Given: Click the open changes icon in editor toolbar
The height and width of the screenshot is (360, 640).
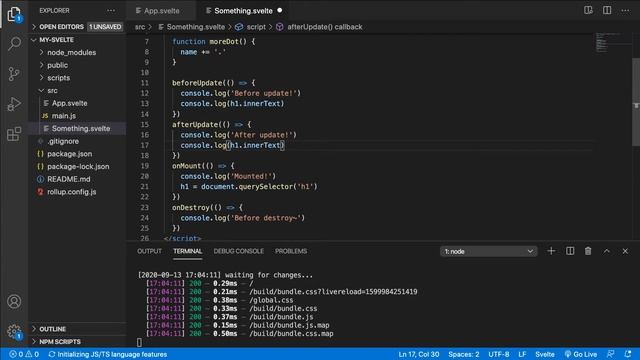Looking at the screenshot, I should pos(588,10).
